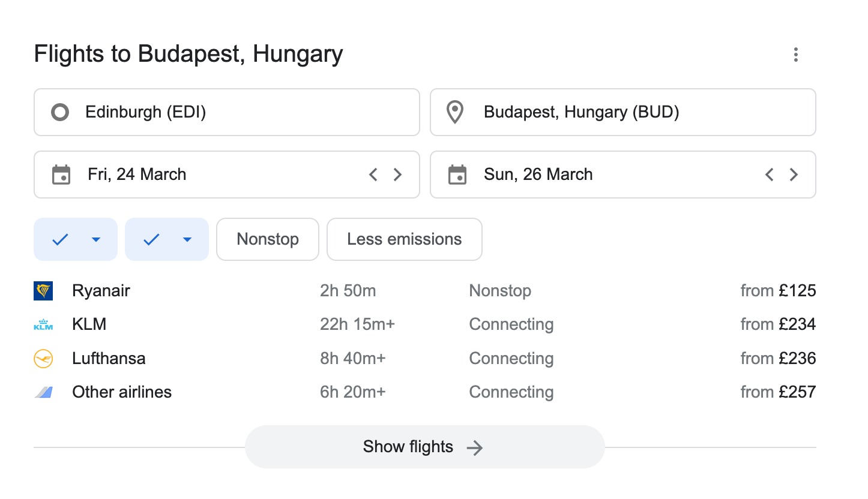Select the Lufthansa logo icon
Viewport: 868px width, 499px height.
pos(43,358)
